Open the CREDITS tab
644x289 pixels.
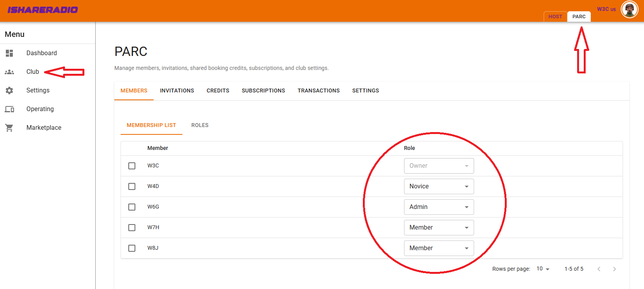point(218,91)
